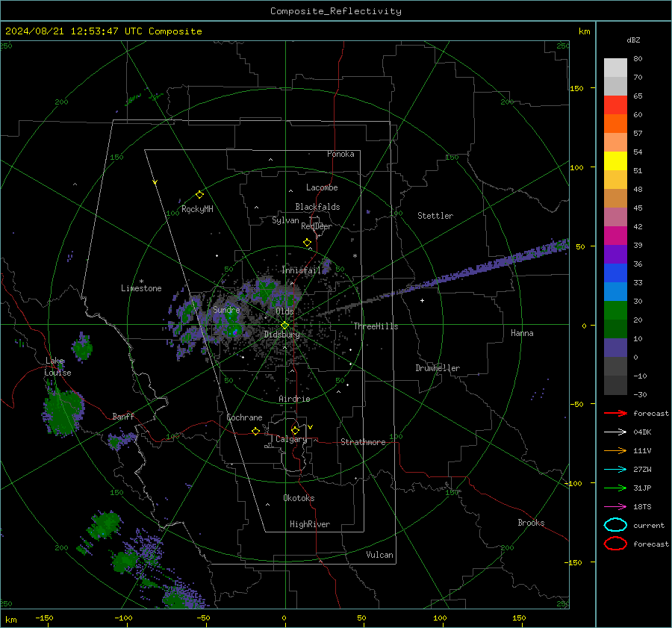Click the Drumheller label
This screenshot has width=672, height=628.
point(438,368)
